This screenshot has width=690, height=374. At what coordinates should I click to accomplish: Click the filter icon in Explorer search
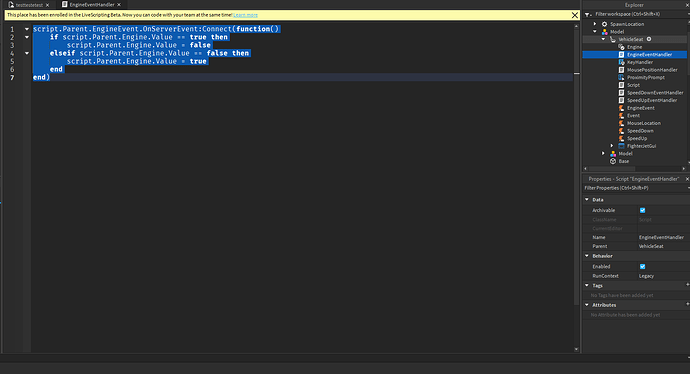point(587,15)
